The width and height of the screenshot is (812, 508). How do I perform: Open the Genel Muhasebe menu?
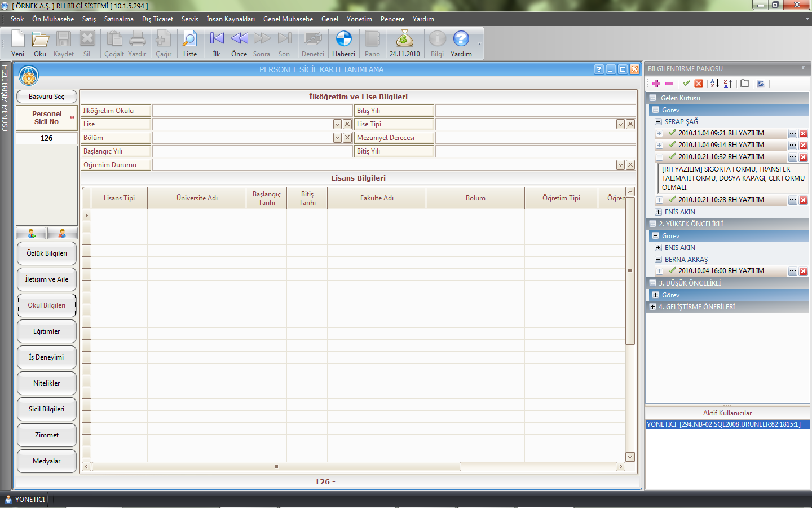[288, 19]
